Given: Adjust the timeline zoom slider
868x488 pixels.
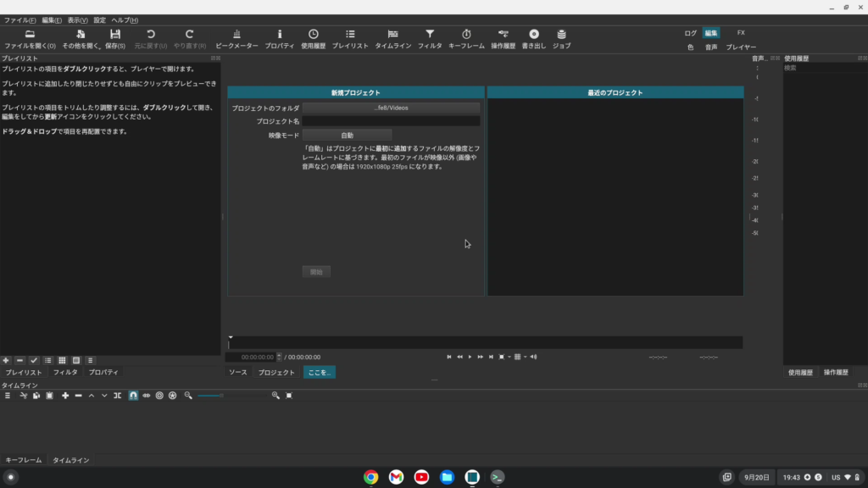Looking at the screenshot, I should pyautogui.click(x=231, y=396).
